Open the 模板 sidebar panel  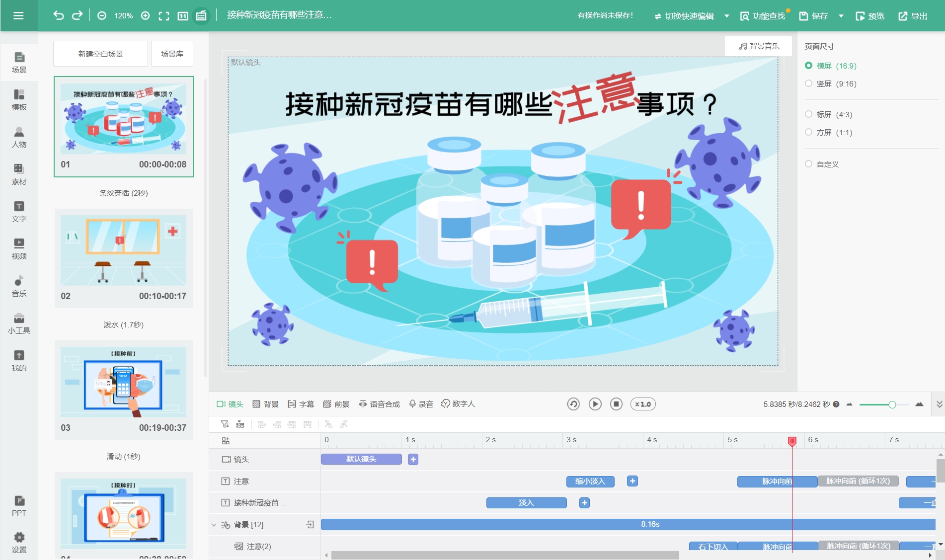tap(19, 100)
